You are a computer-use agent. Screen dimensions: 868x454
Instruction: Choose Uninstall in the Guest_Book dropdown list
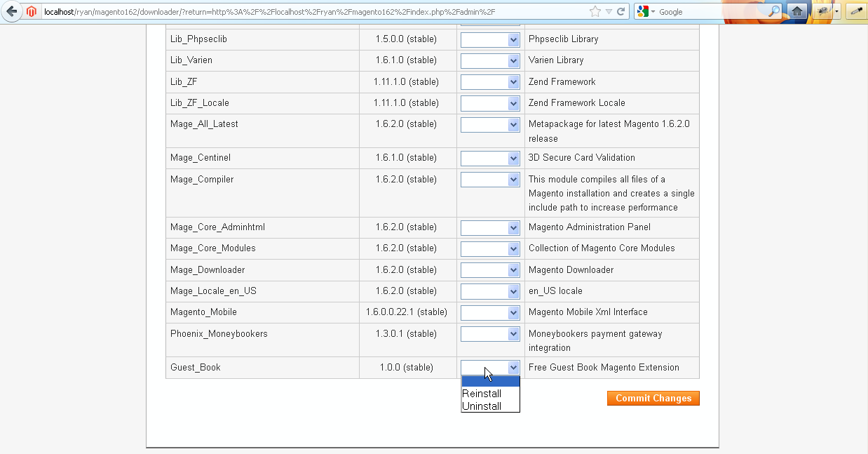(482, 406)
